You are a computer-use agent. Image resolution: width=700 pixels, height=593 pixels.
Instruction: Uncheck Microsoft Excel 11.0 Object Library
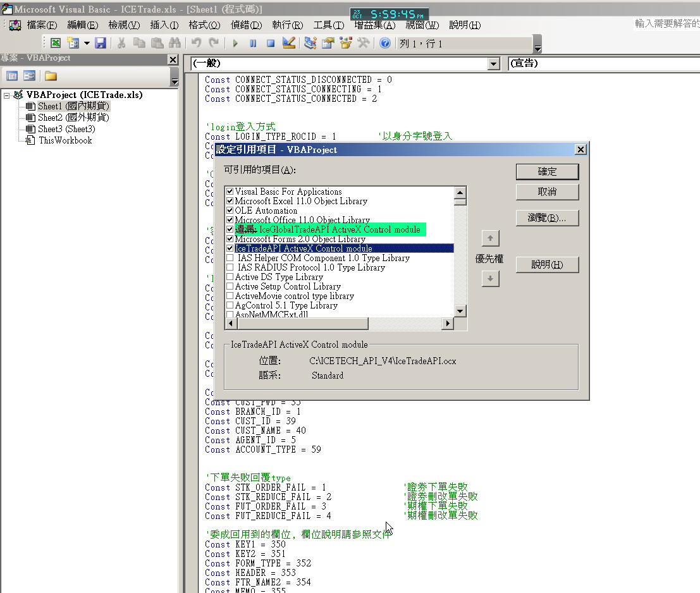[x=230, y=201]
